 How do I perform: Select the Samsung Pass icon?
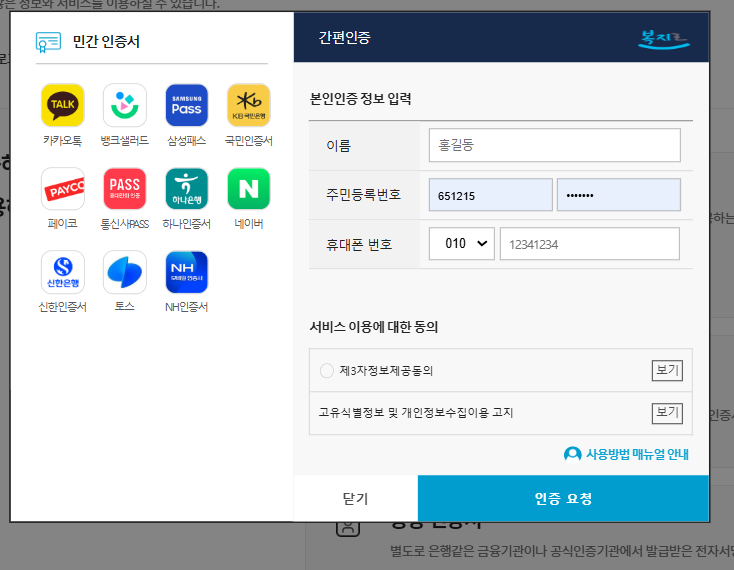(x=187, y=105)
